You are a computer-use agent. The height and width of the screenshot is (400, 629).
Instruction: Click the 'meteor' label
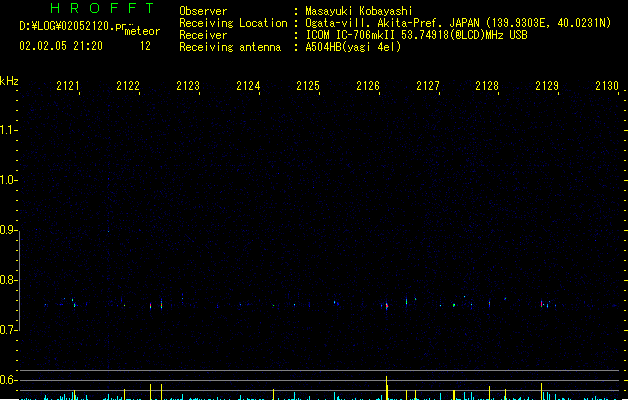(142, 31)
